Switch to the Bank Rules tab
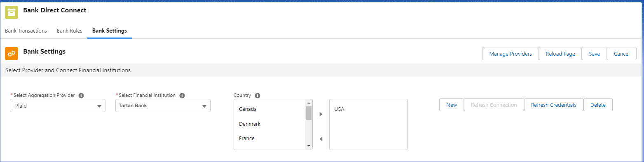The image size is (644, 162). point(70,31)
